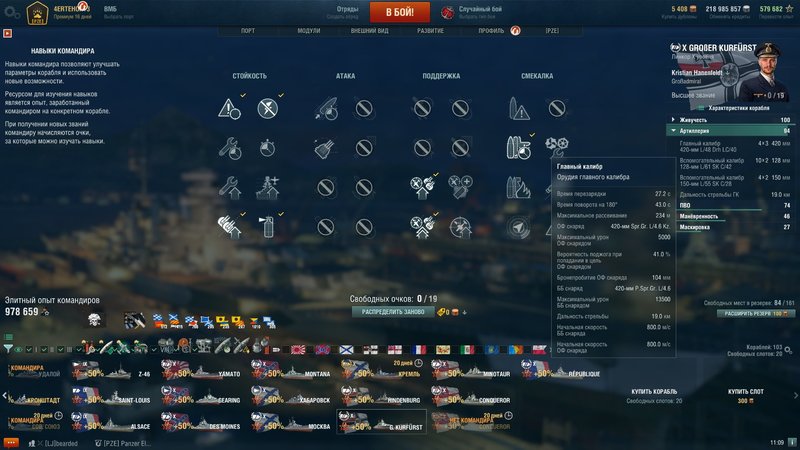Select the Fire Prevention extinguisher skill icon
The height and width of the screenshot is (450, 800).
267,227
